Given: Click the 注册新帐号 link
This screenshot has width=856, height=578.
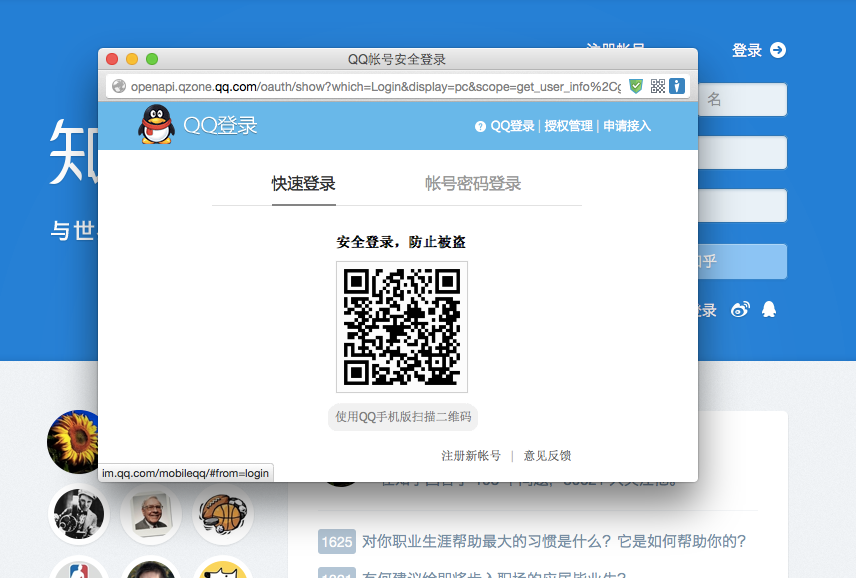Looking at the screenshot, I should click(471, 456).
